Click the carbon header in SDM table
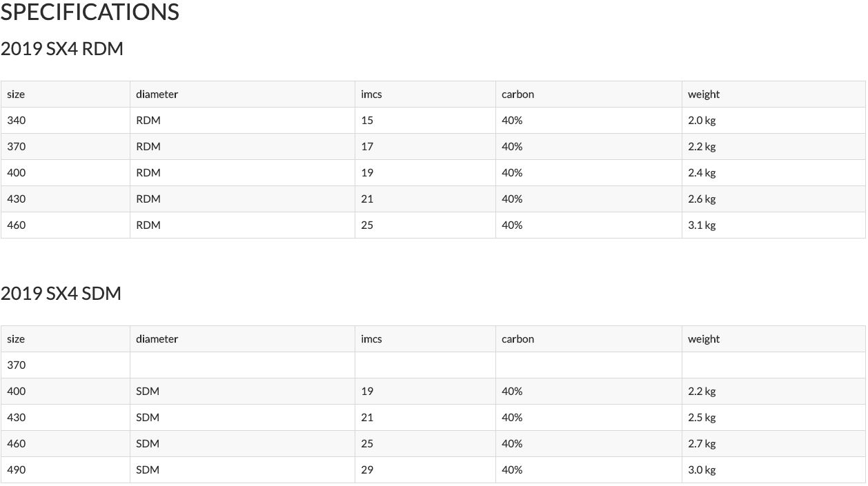Screen dimensions: 868x486 point(517,339)
